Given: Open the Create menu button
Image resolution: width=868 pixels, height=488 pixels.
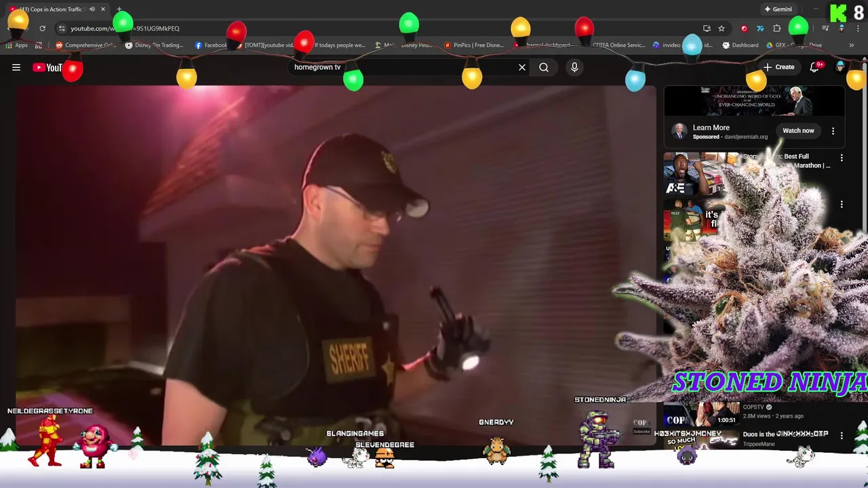Looking at the screenshot, I should (x=778, y=67).
